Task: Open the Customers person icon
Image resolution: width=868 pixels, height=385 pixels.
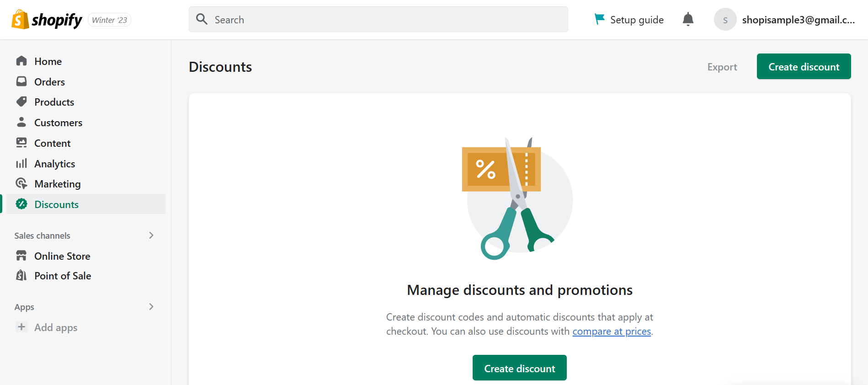Action: click(x=21, y=122)
